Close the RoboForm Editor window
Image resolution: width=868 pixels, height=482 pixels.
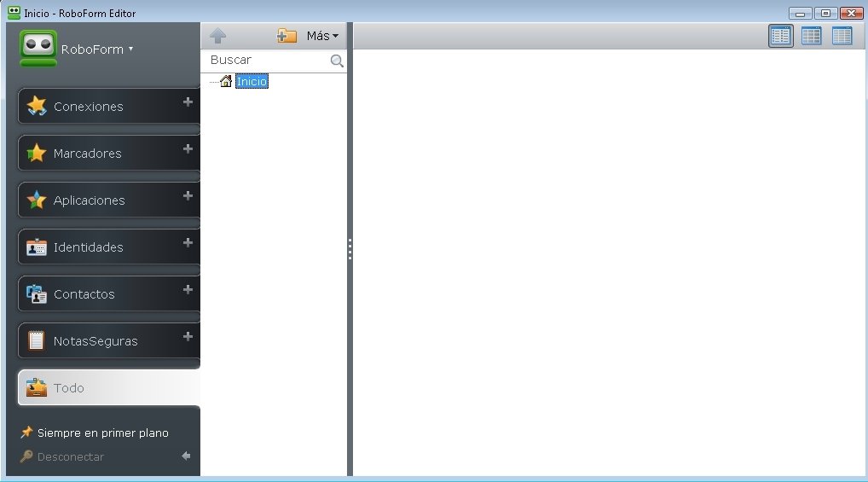[x=852, y=14]
